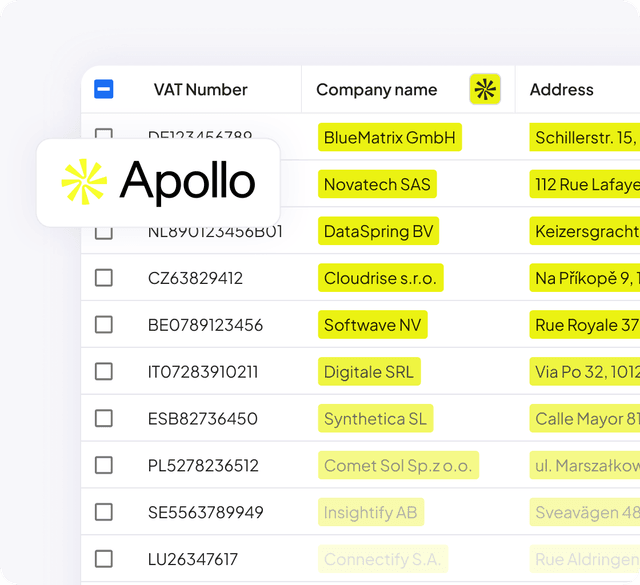
Task: Select the Via Po 32 address cell
Action: pos(584,371)
